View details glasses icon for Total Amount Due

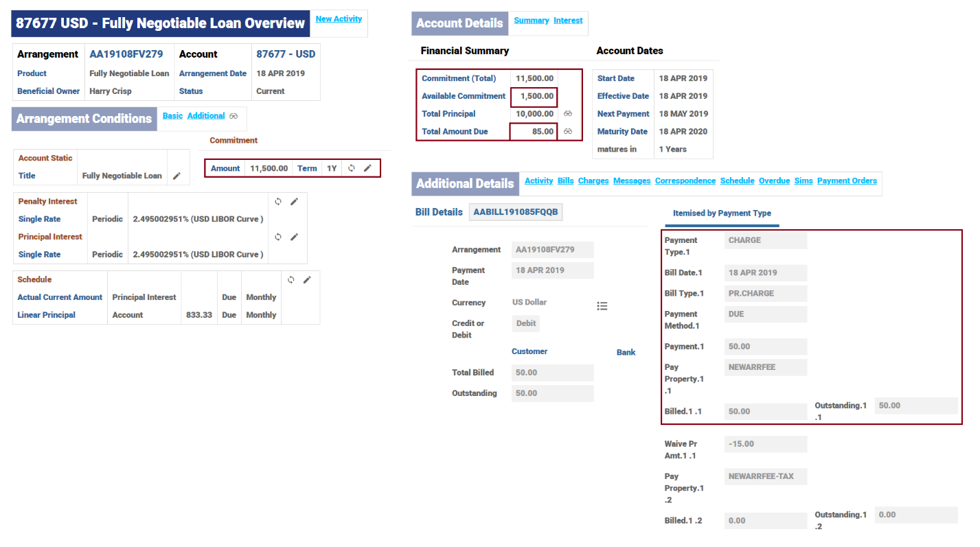coord(568,132)
